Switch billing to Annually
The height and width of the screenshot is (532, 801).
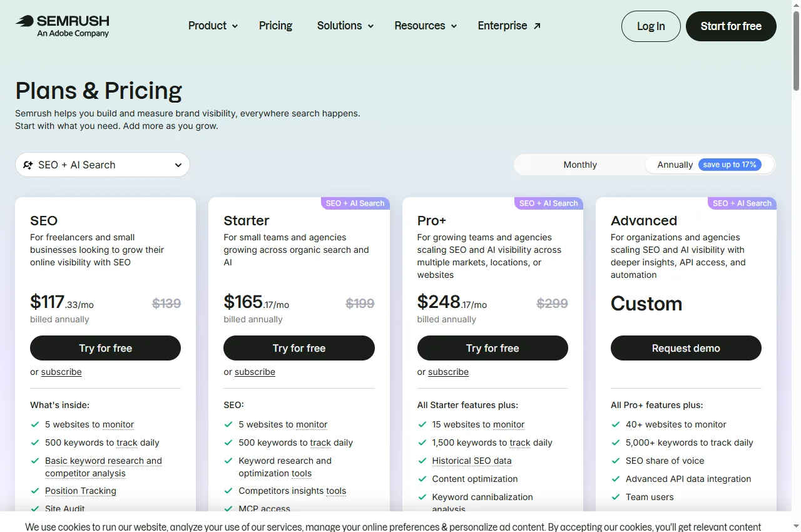(x=710, y=165)
